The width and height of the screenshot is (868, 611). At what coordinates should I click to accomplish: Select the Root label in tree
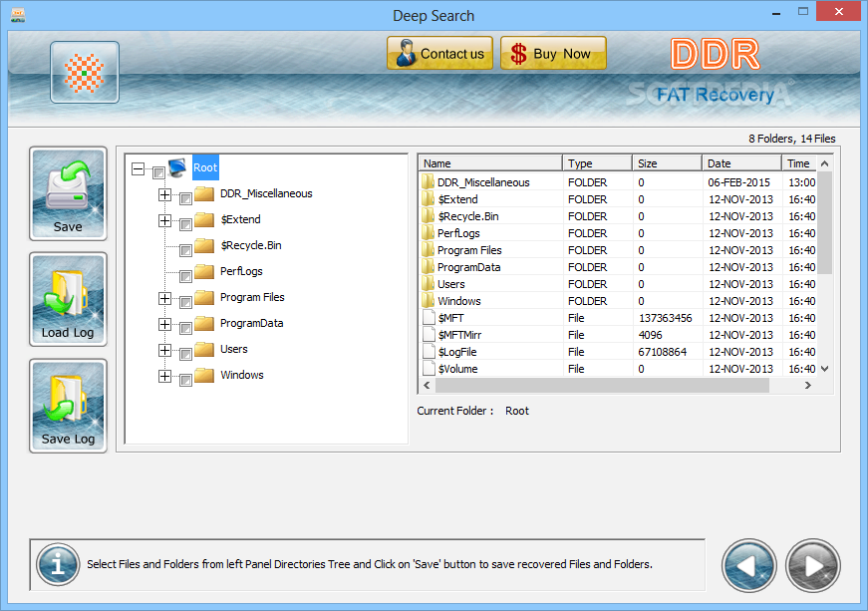pyautogui.click(x=205, y=167)
